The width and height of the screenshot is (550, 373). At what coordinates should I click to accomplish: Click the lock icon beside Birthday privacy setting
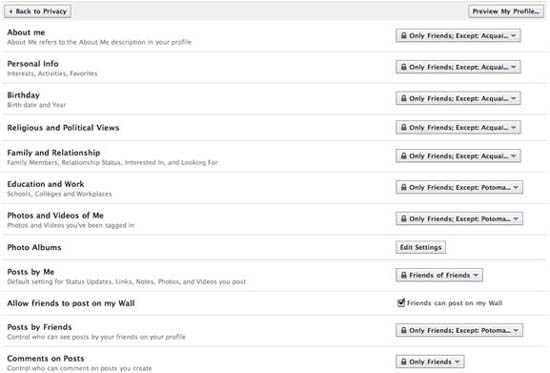tap(404, 98)
